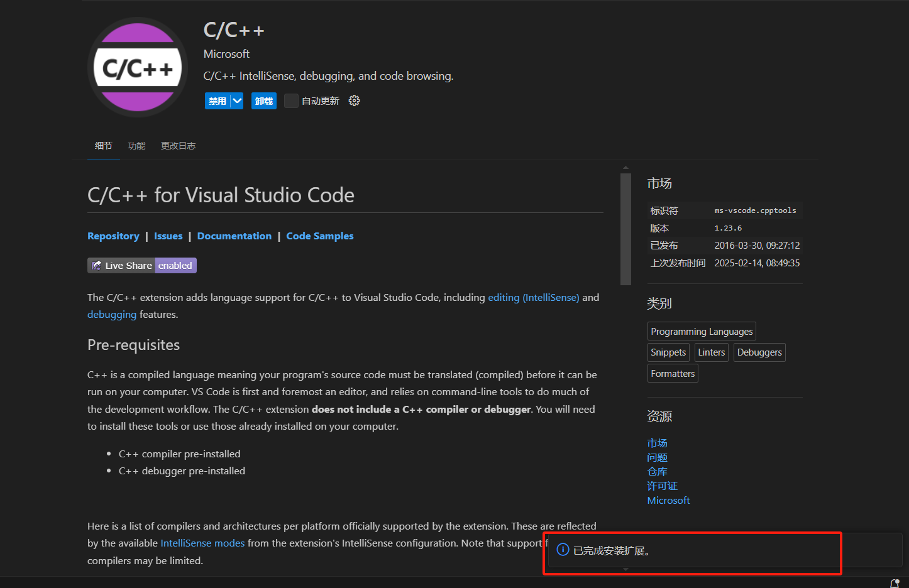
Task: Open the Documentation link
Action: 234,236
